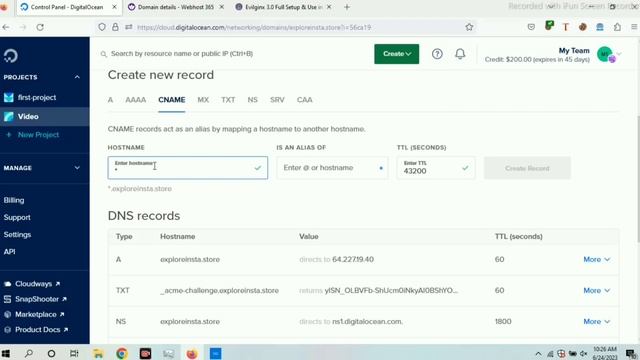640x360 pixels.
Task: Go to Support in sidebar
Action: pyautogui.click(x=17, y=218)
